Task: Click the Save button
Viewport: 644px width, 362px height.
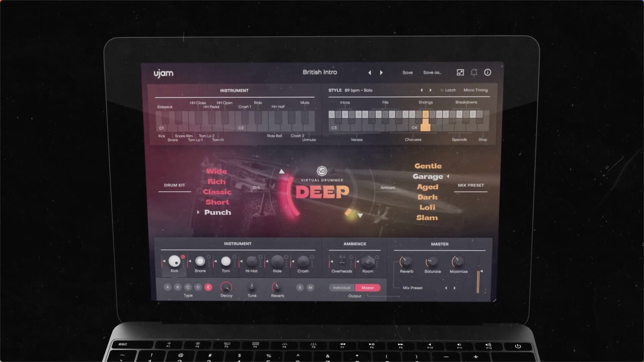Action: point(408,72)
